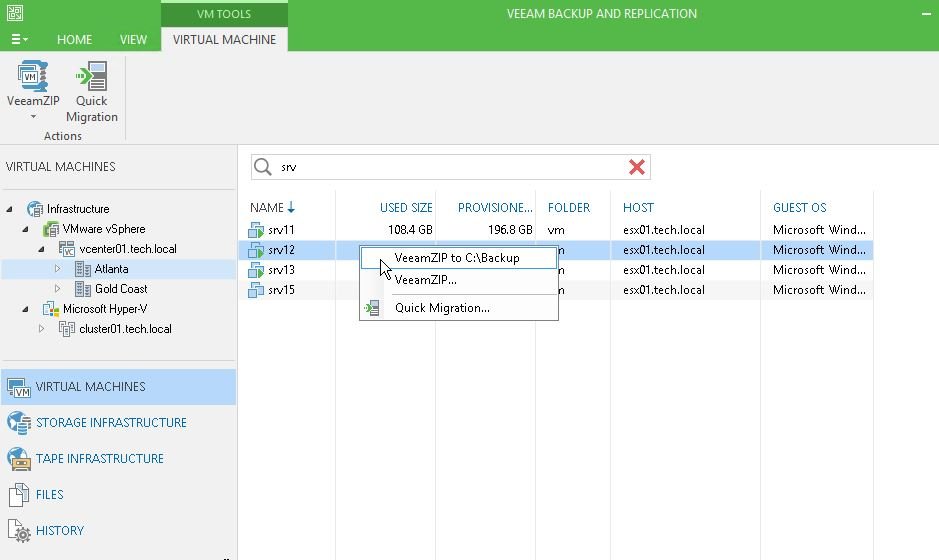
Task: Click the srv13 VM icon
Action: pos(256,270)
